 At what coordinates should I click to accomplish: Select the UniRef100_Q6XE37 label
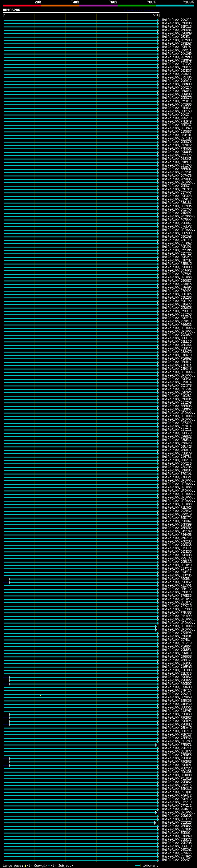click(x=177, y=71)
